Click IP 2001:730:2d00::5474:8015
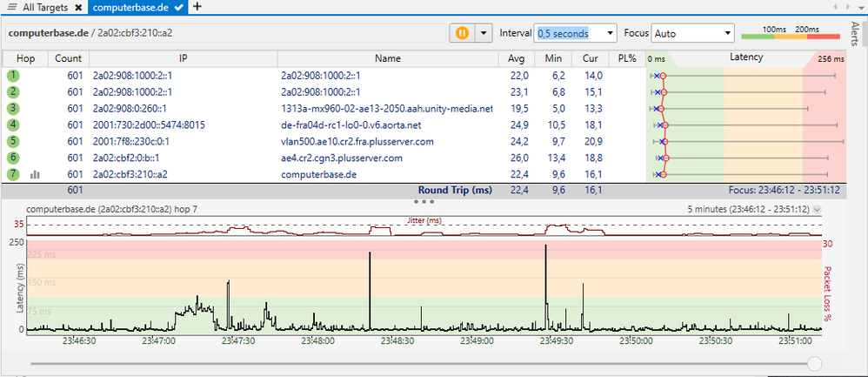The height and width of the screenshot is (377, 868). click(149, 125)
